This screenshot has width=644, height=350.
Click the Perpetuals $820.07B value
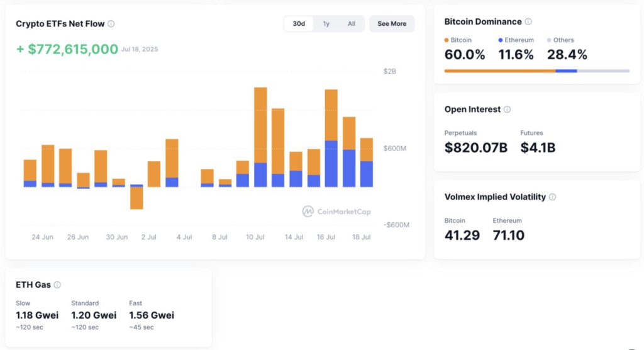pos(475,148)
